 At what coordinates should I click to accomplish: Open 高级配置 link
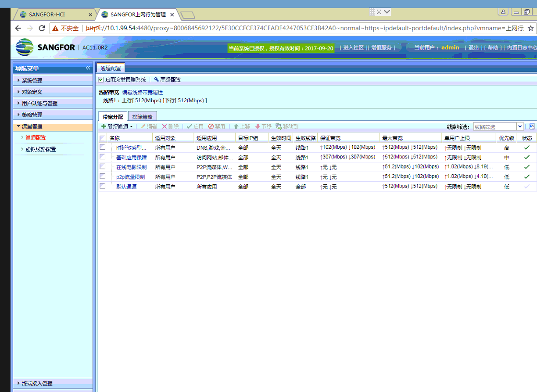(x=170, y=79)
